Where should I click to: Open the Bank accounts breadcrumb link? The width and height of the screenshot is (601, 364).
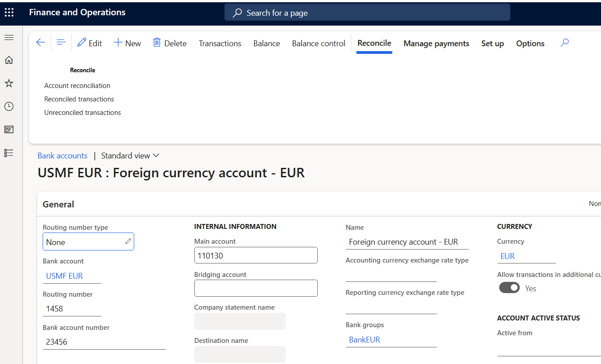pyautogui.click(x=62, y=156)
